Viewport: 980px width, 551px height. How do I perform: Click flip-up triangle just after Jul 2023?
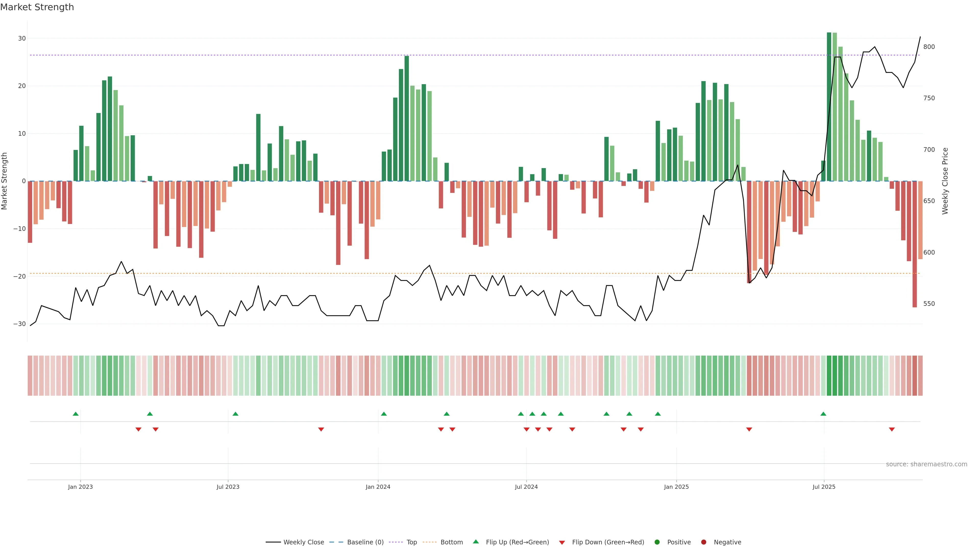236,414
